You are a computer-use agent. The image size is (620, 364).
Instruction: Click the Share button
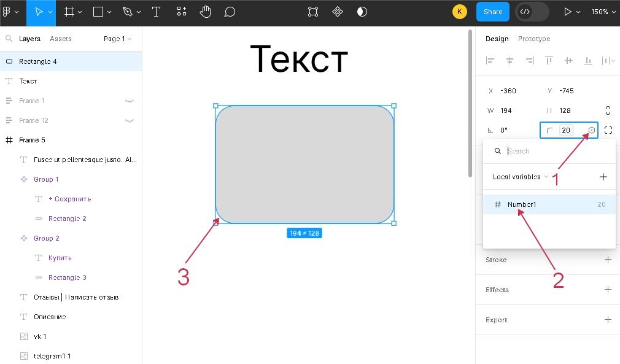click(x=493, y=12)
